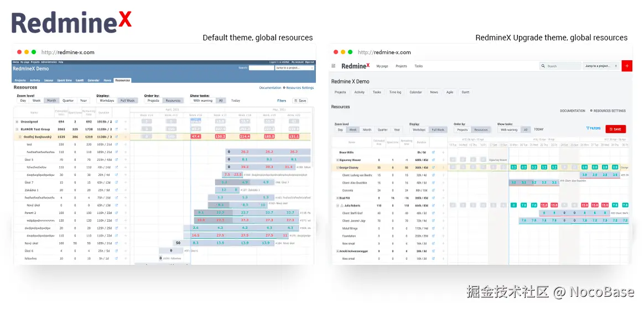Open edit icon in Ondřej Svejkovský row
The width and height of the screenshot is (644, 309).
click(116, 137)
